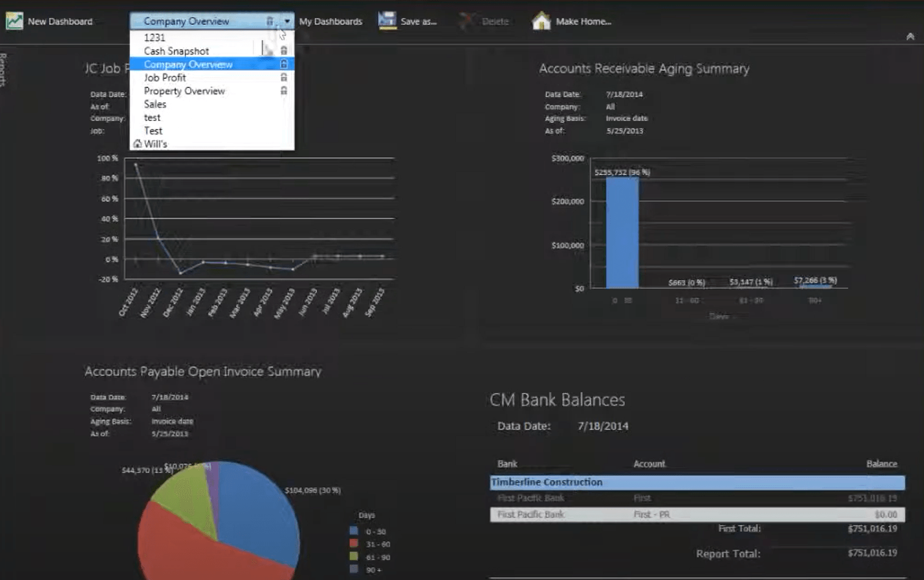Click the $7,266 (3 %) bar label

coord(815,281)
